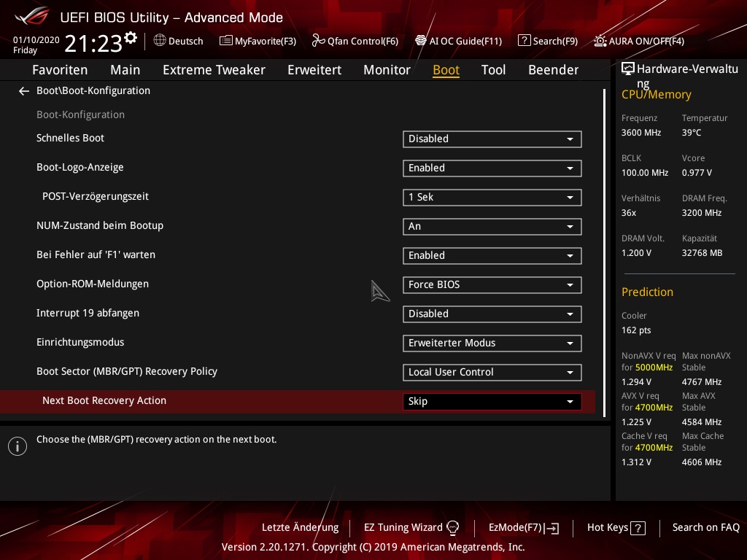
Task: Click the ROG logo icon
Action: [31, 17]
